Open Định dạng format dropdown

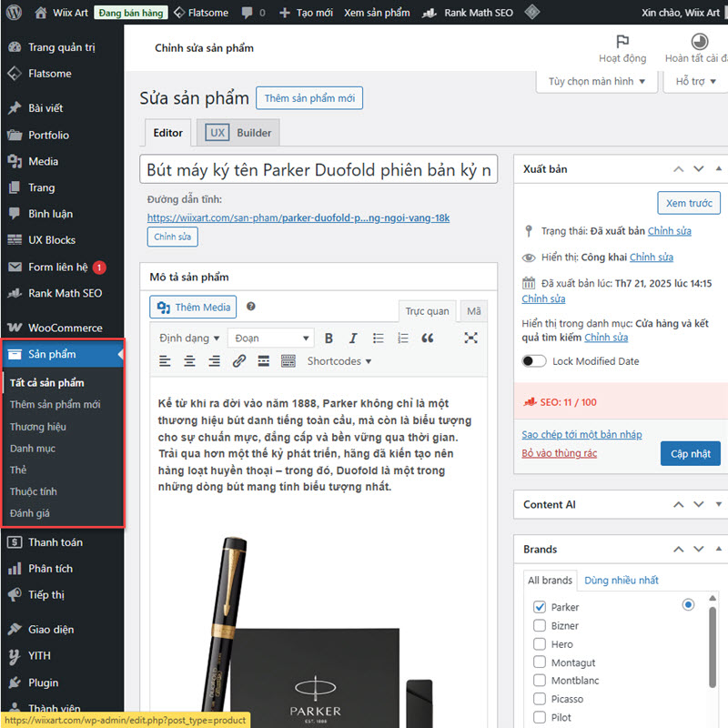pos(189,339)
